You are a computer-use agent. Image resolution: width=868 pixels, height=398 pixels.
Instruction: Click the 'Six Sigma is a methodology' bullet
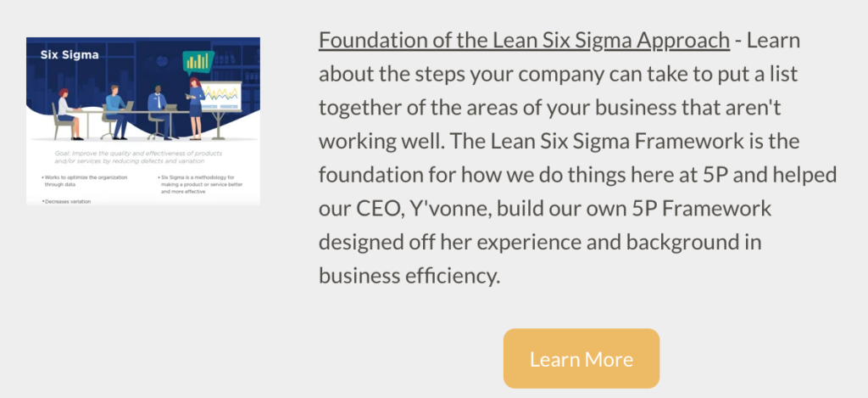click(201, 185)
